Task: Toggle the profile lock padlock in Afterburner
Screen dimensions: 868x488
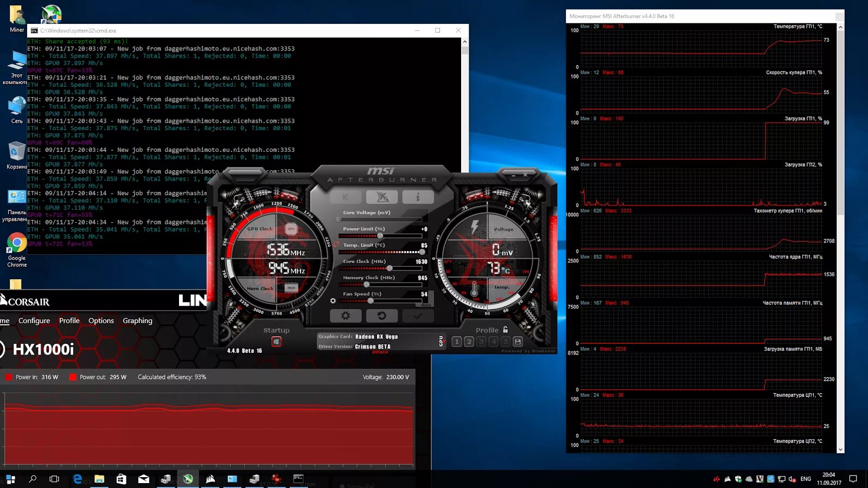Action: (x=506, y=330)
